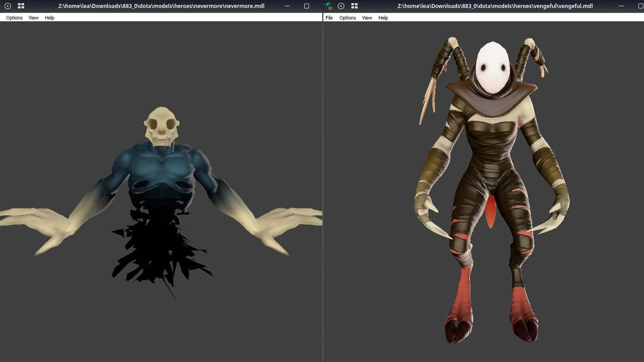Click the nevermore skull head model

[162, 126]
